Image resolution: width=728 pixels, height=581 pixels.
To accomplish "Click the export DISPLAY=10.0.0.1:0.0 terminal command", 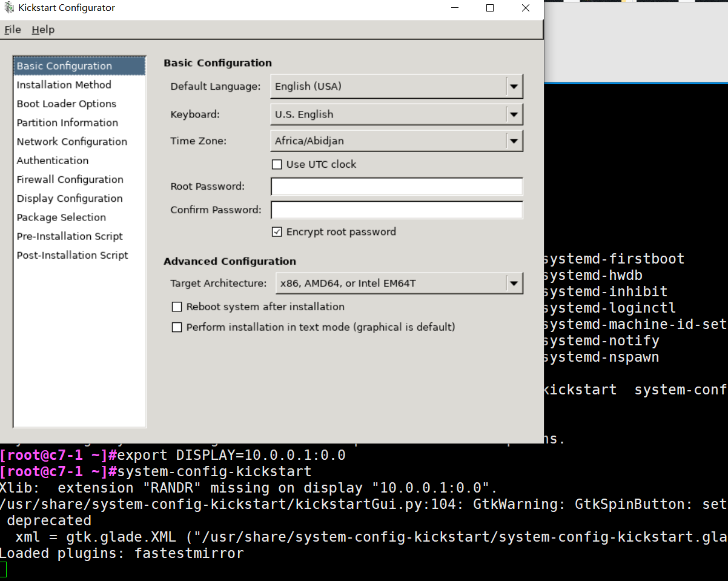I will (x=231, y=455).
